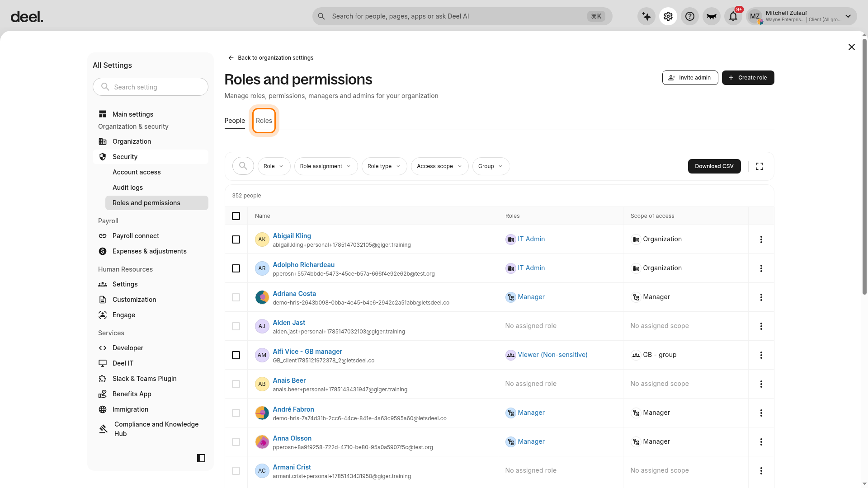Open row options for André Fabron
Viewport: 868px width, 488px height.
tap(761, 413)
